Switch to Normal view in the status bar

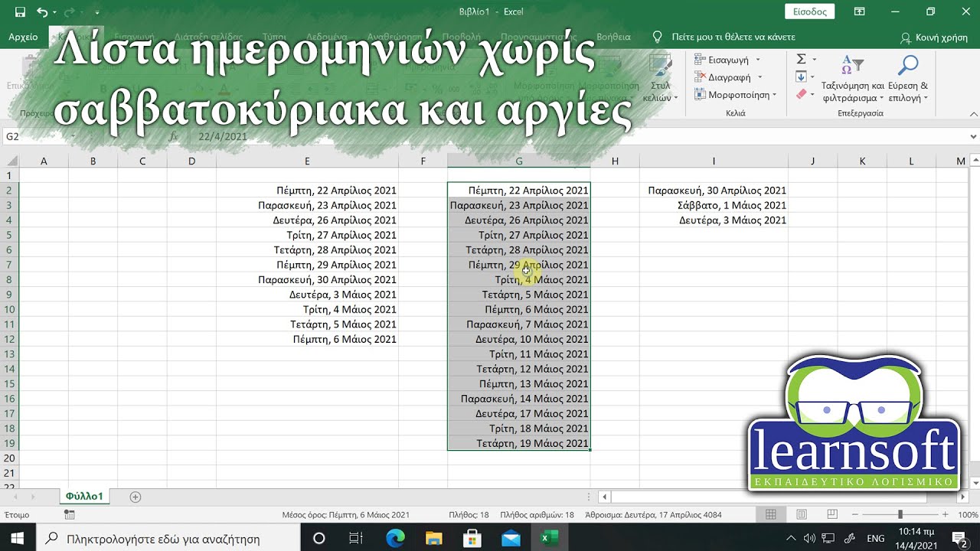(771, 515)
